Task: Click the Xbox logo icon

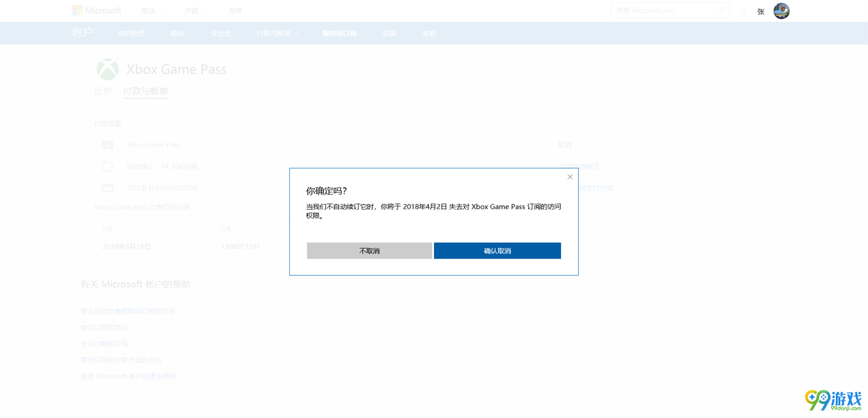Action: [108, 69]
